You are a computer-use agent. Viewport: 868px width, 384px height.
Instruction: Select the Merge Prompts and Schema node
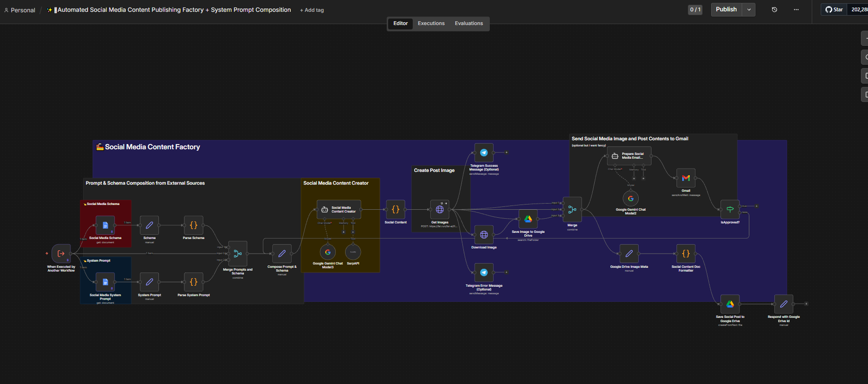click(238, 254)
